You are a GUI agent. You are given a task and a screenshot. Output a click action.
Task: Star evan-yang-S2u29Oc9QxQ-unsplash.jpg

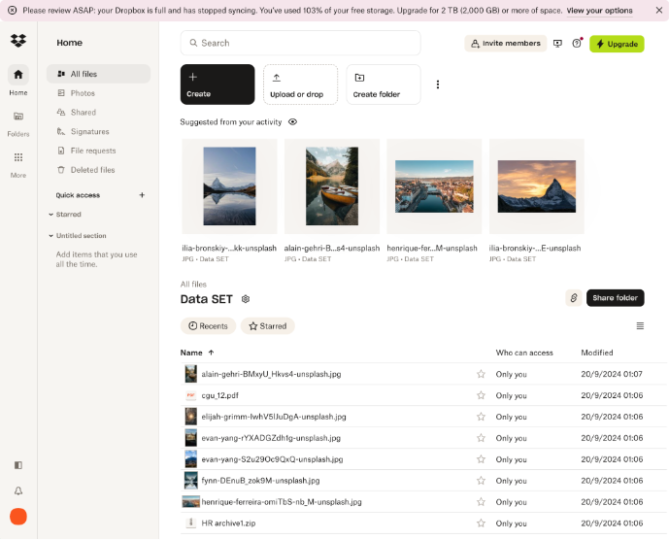point(481,459)
